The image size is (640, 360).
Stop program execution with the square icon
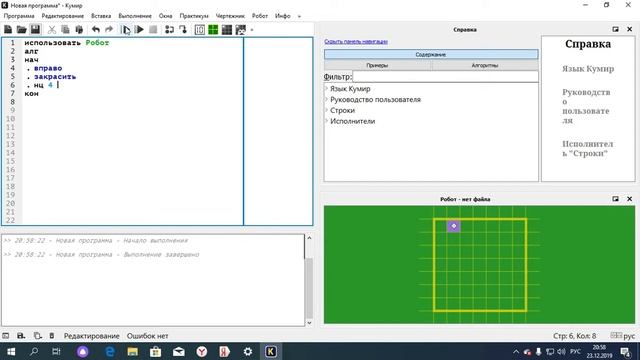click(153, 29)
